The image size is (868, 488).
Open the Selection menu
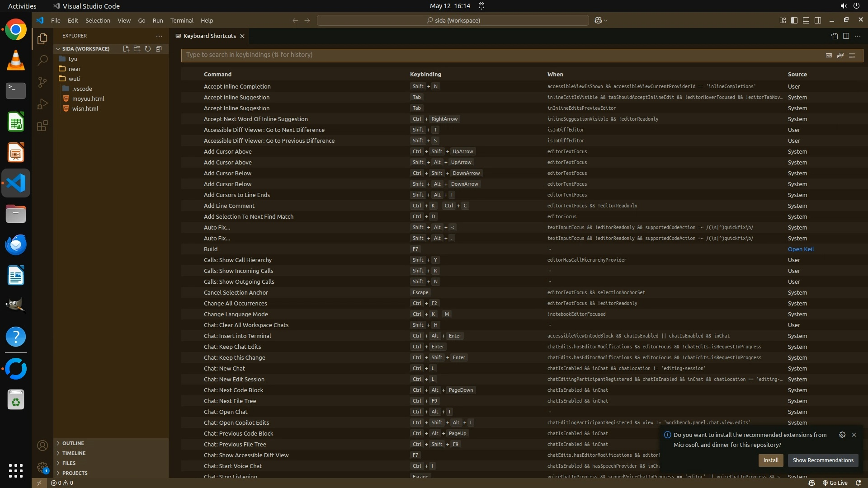click(x=98, y=20)
